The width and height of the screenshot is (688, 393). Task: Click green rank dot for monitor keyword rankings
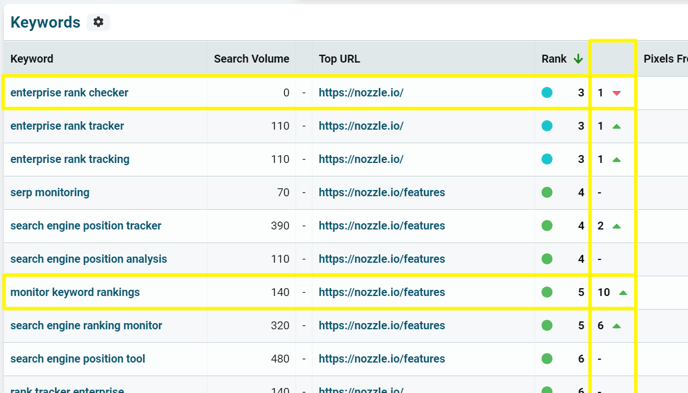[x=547, y=292]
